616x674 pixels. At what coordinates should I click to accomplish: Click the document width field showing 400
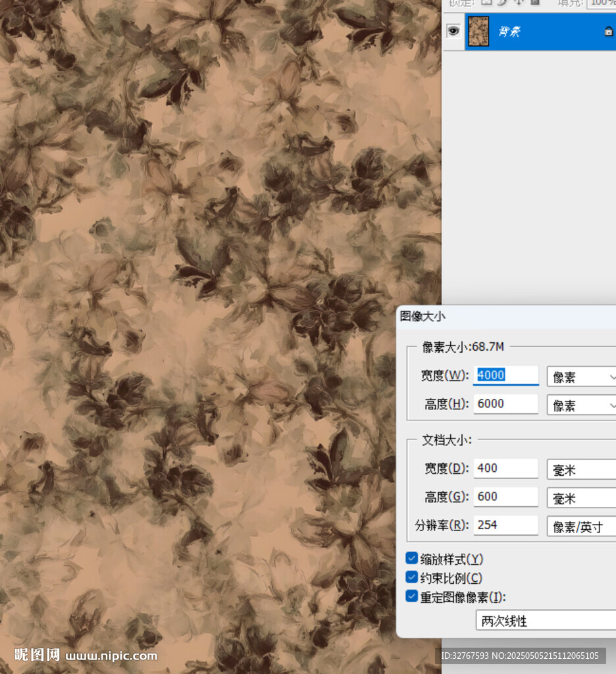point(505,469)
